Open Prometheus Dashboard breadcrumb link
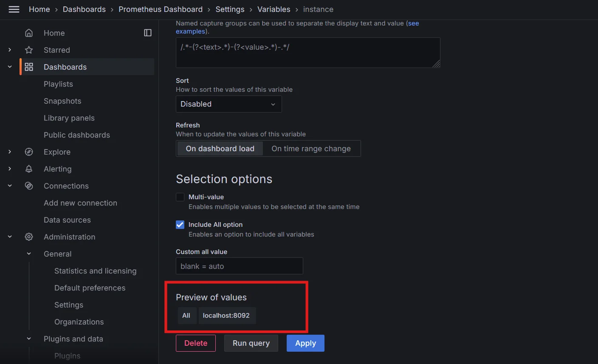Viewport: 598px width, 364px height. (161, 9)
